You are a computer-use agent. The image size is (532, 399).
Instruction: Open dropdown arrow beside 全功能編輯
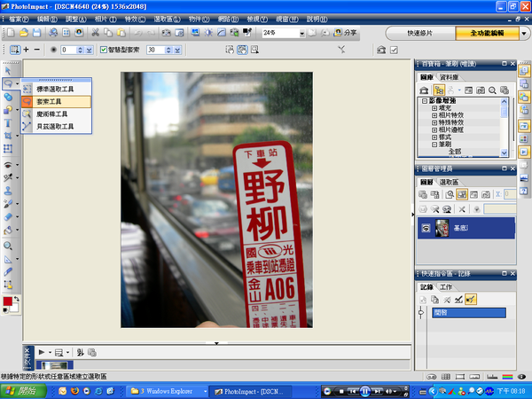point(524,34)
